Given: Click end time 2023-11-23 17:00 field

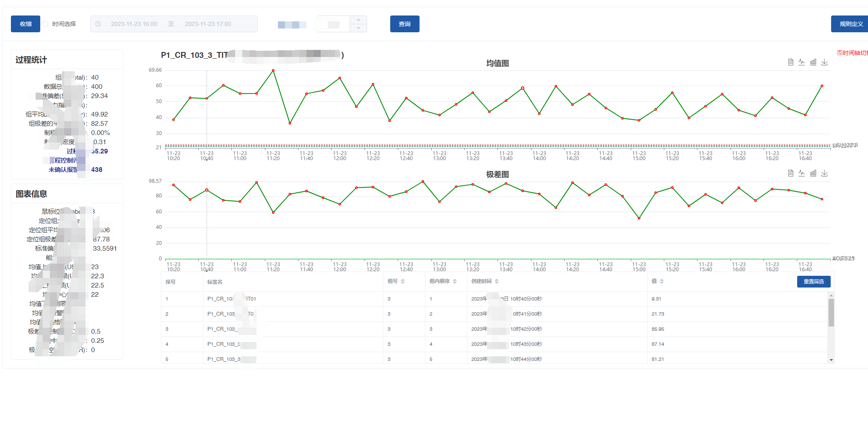Looking at the screenshot, I should tap(208, 24).
